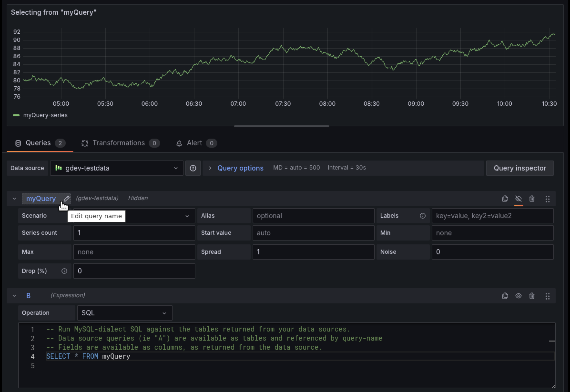The image size is (570, 392).
Task: Unhide the myQuery query response
Action: pos(518,198)
